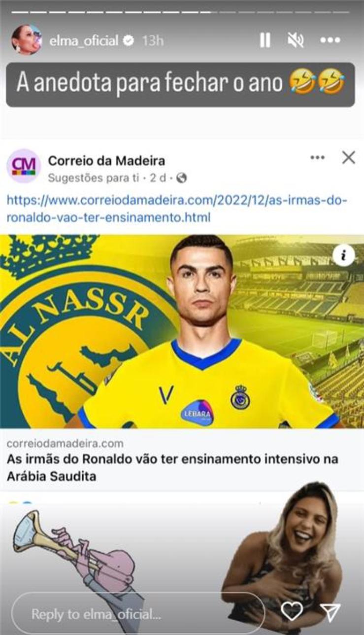Tap the story progress bar at top
Viewport: 364px width, 635px height.
click(182, 12)
